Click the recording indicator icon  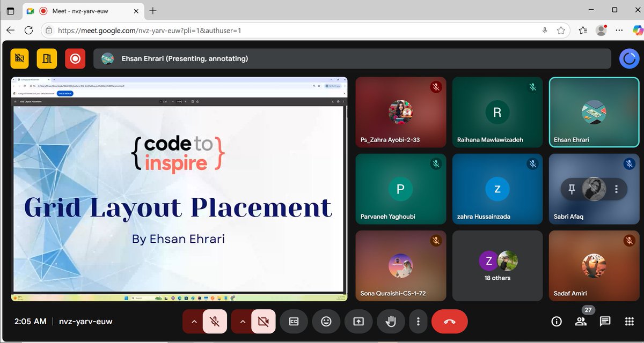coord(75,58)
